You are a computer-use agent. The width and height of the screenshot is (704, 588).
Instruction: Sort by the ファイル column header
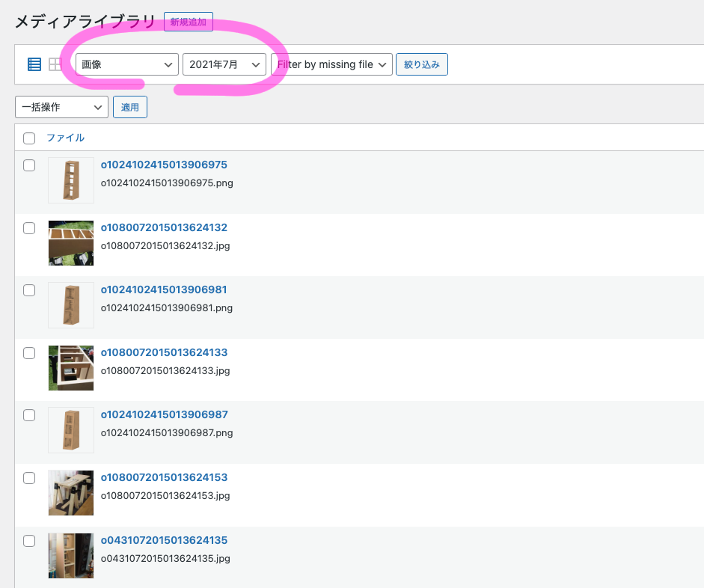pos(65,138)
